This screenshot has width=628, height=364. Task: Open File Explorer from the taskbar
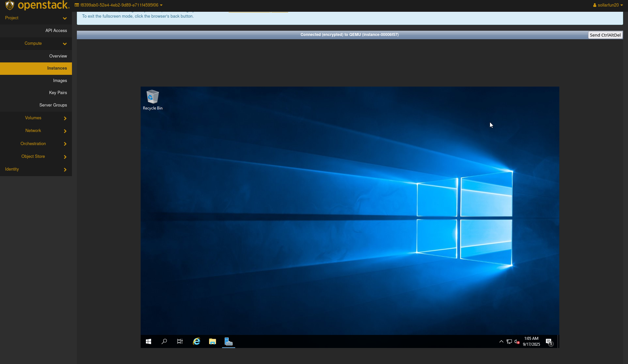pyautogui.click(x=213, y=341)
